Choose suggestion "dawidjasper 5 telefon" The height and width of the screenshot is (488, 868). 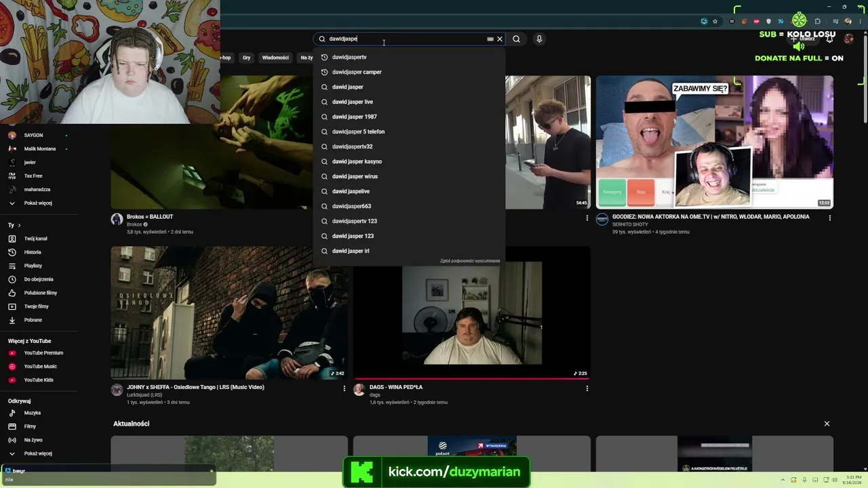[409, 131]
